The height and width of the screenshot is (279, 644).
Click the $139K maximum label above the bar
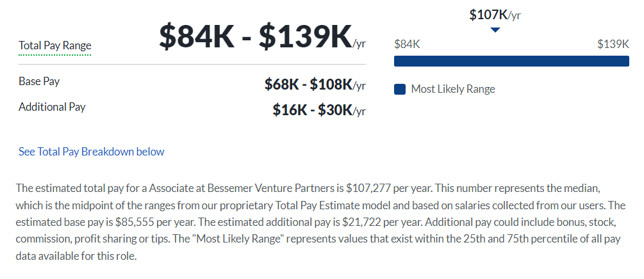point(613,44)
